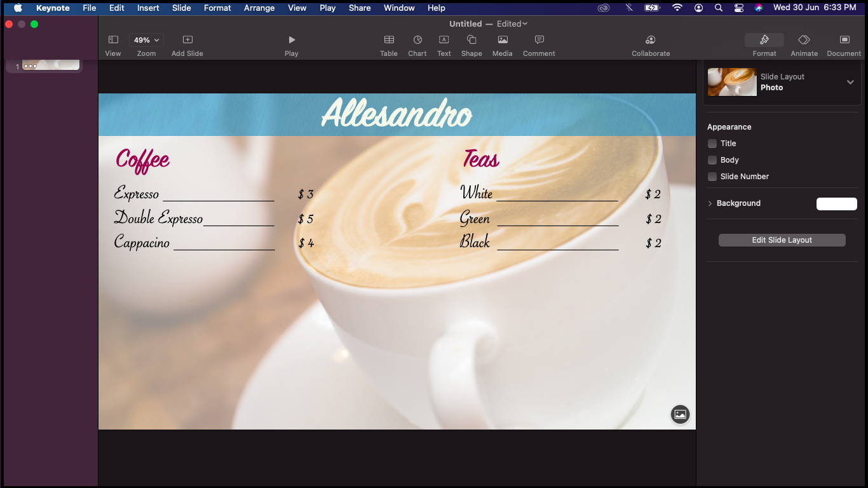The width and height of the screenshot is (868, 488).
Task: Expand the Background section
Action: [x=710, y=203]
